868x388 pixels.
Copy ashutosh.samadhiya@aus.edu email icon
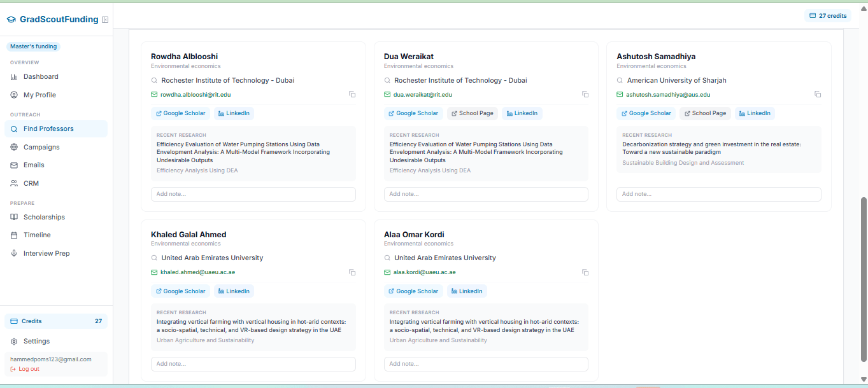(x=818, y=94)
